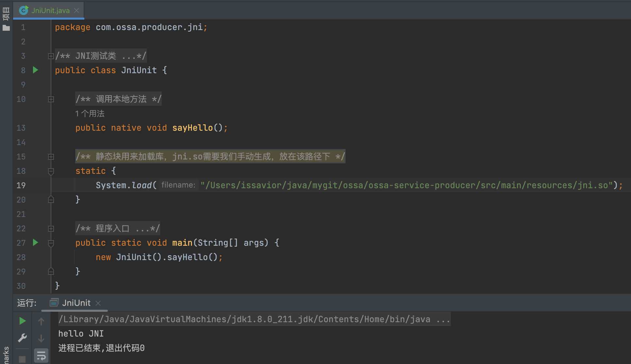The height and width of the screenshot is (364, 631).
Task: Close the JniUnit run tab
Action: tap(98, 303)
